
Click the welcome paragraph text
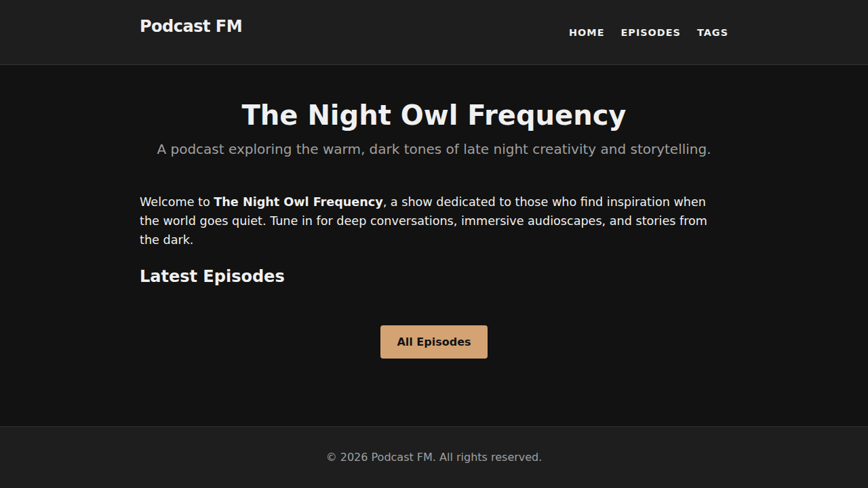pyautogui.click(x=423, y=220)
